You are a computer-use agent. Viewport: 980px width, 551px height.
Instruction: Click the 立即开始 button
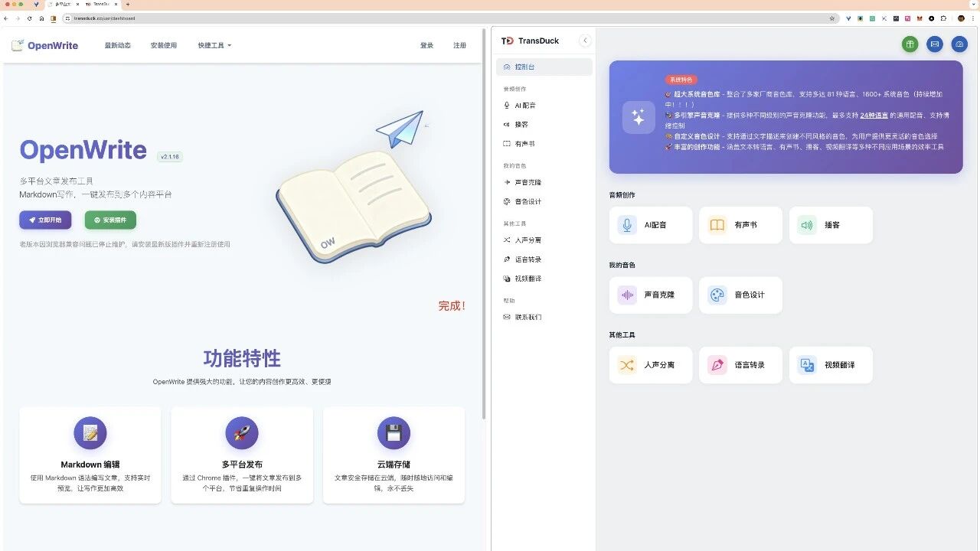(x=45, y=220)
